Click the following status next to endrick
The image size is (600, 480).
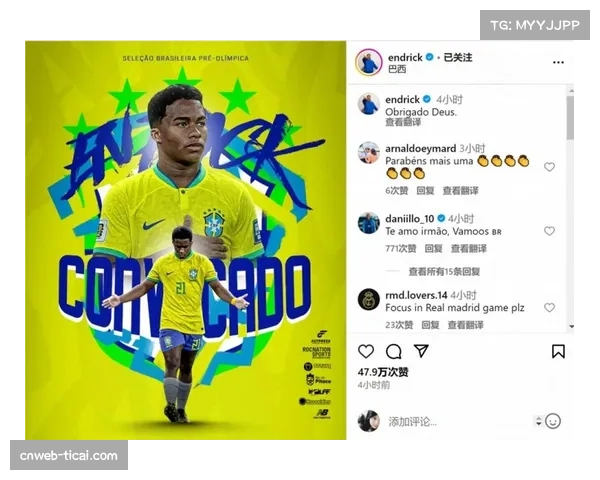point(458,57)
